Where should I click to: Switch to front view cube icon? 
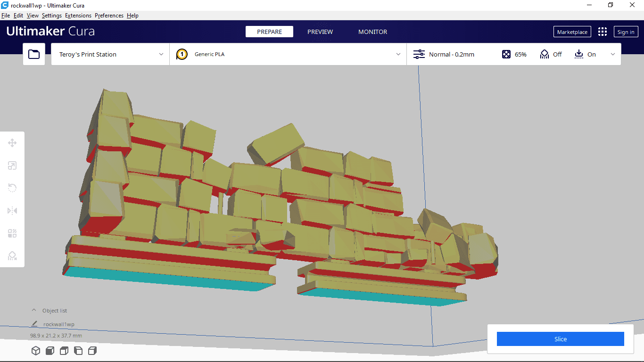(x=50, y=351)
